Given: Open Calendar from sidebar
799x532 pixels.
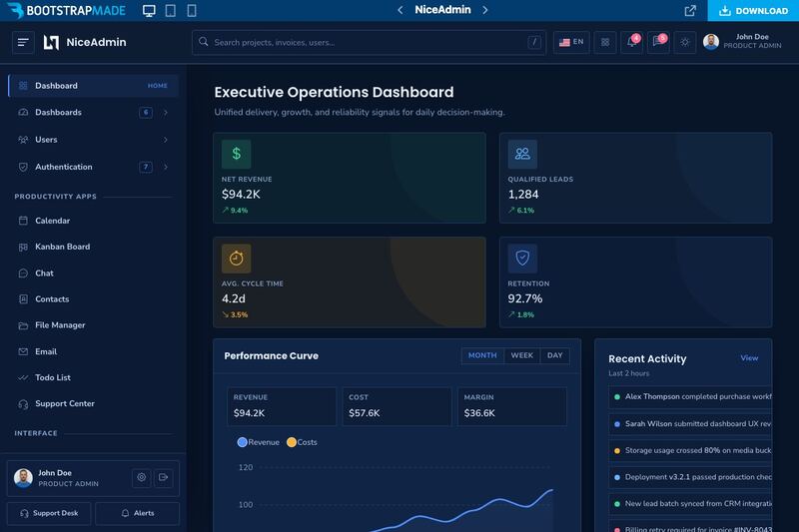Looking at the screenshot, I should (x=93, y=221).
